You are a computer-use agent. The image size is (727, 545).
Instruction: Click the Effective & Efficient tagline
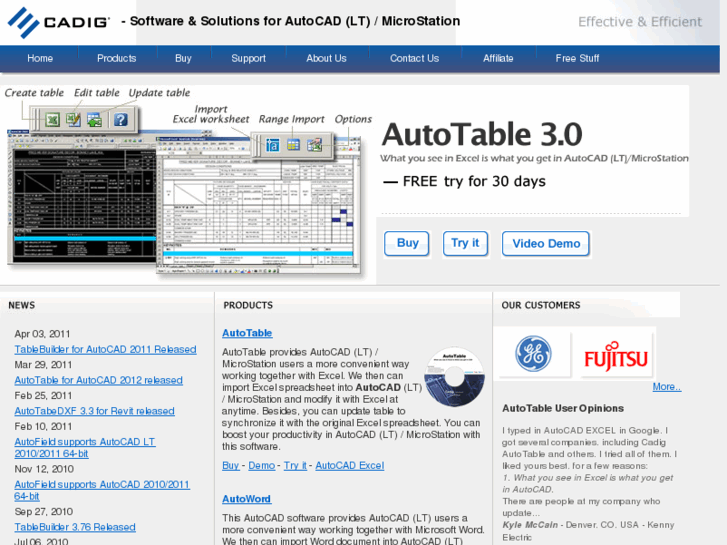point(640,22)
